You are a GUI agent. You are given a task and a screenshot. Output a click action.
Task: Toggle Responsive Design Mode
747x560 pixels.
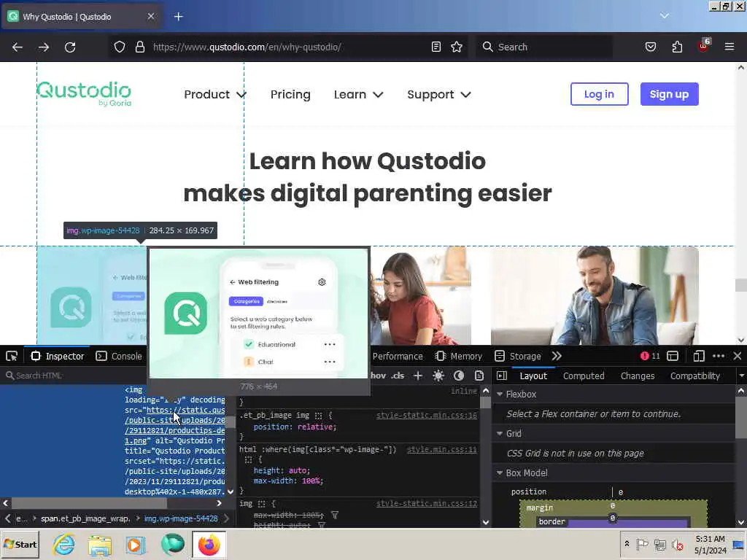coord(698,356)
